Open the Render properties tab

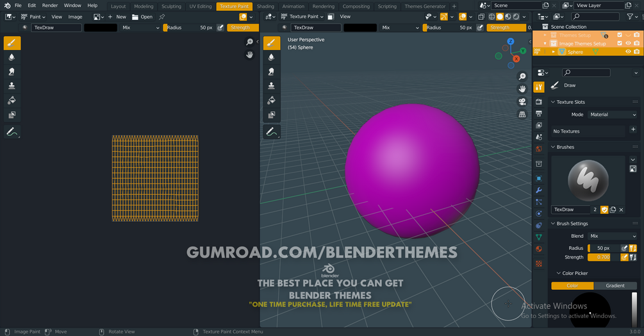(x=539, y=101)
